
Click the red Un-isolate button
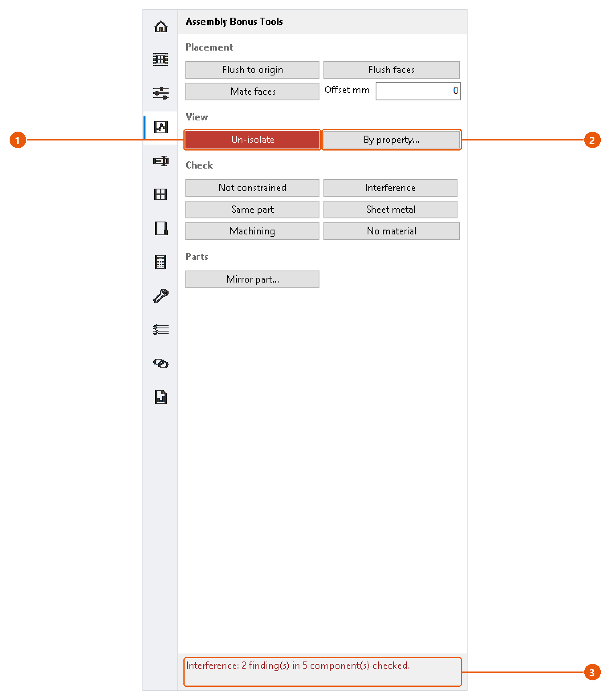(x=252, y=140)
